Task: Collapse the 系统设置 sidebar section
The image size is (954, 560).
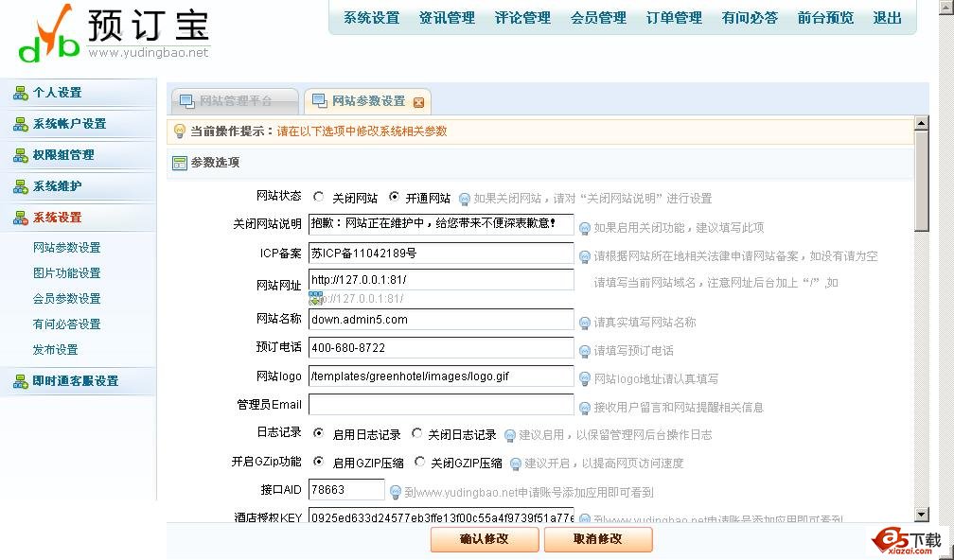Action: click(x=79, y=218)
